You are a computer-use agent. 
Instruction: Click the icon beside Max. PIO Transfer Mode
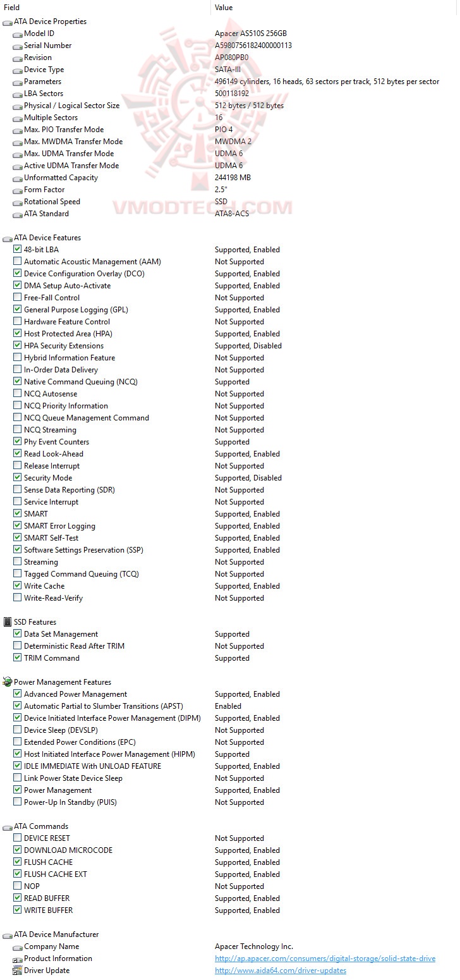point(18,130)
